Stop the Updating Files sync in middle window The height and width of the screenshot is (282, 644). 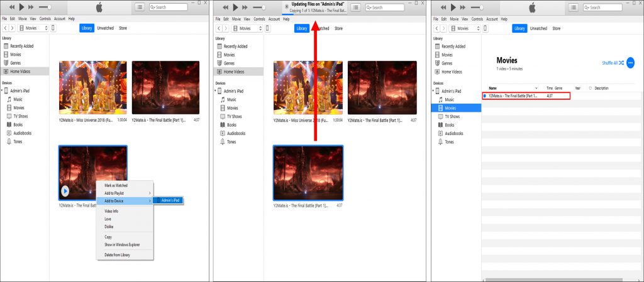click(x=287, y=7)
